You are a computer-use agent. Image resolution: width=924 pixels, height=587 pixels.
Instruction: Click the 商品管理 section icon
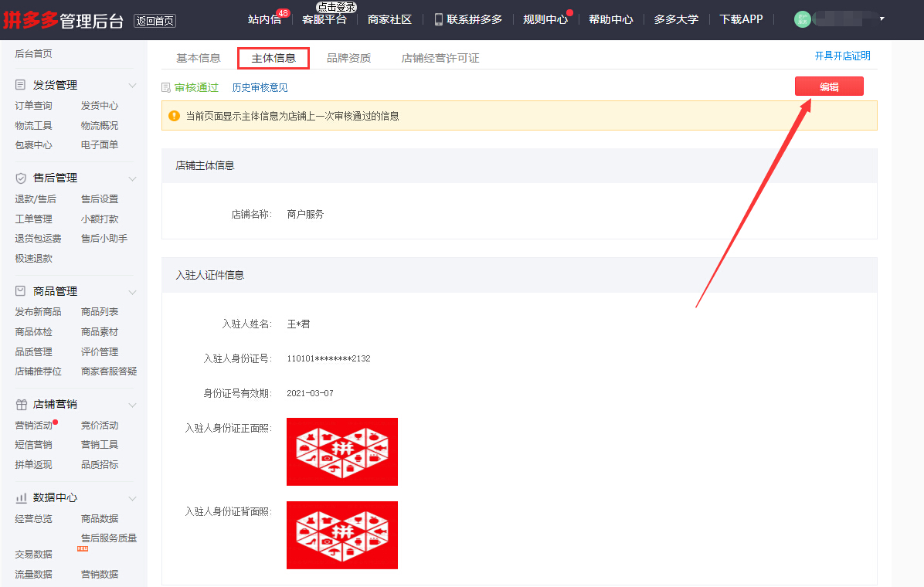click(21, 291)
